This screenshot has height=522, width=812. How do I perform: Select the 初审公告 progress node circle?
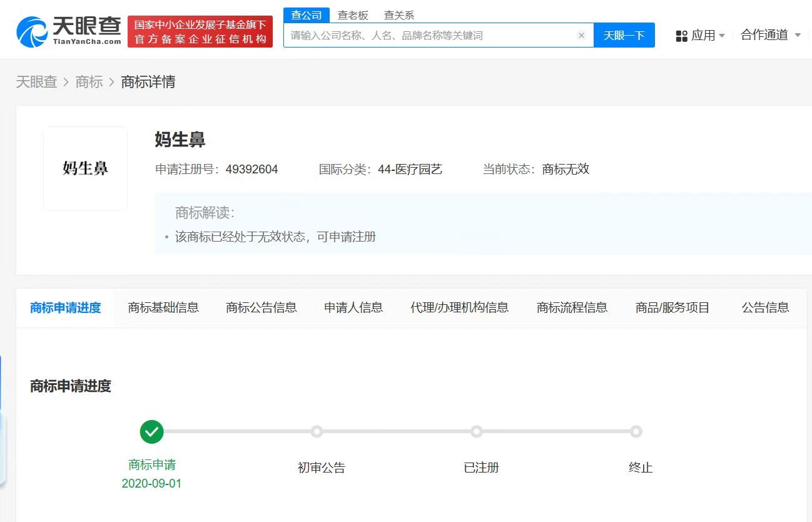coord(317,432)
